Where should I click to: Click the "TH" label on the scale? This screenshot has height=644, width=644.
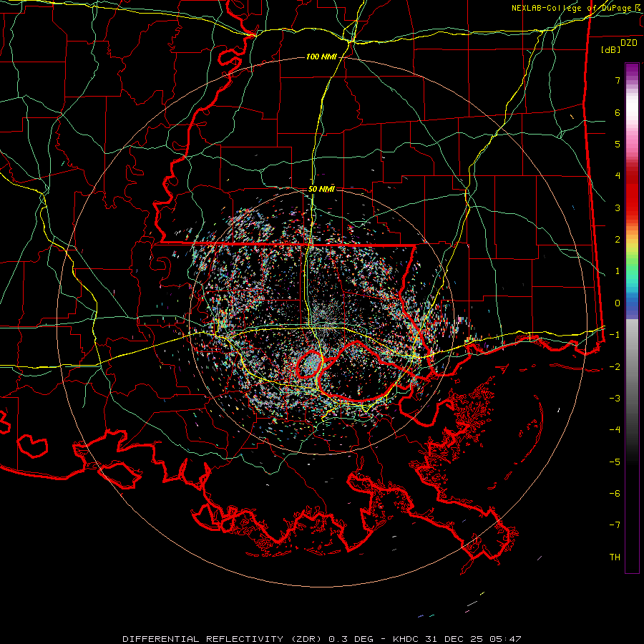(615, 557)
